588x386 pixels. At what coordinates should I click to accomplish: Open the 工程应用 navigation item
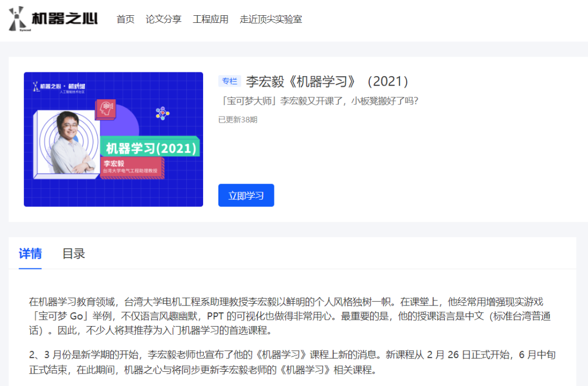pyautogui.click(x=210, y=19)
